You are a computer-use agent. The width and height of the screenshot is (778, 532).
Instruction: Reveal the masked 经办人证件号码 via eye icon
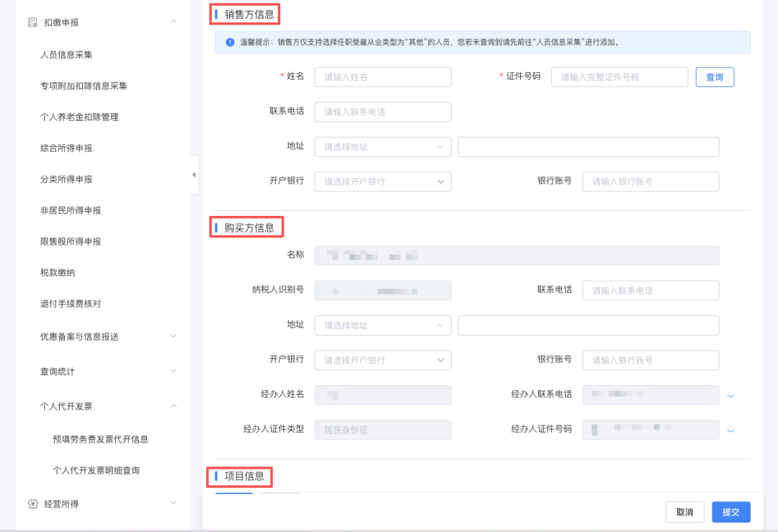click(730, 430)
